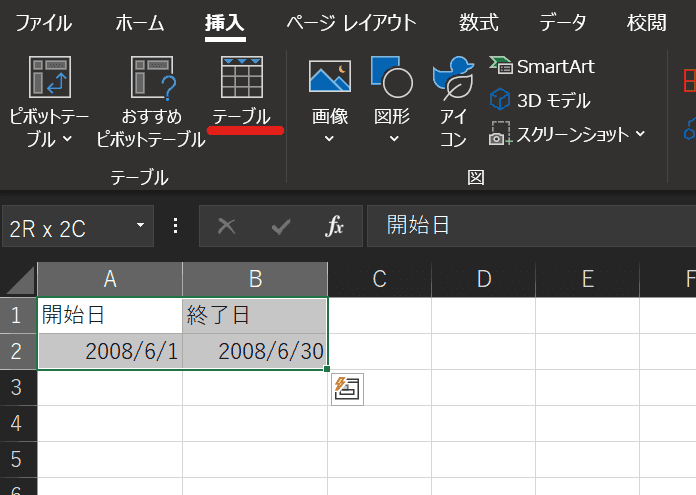Viewport: 696px width, 495px height.
Task: Open the 画像 (Pictures) insert icon
Action: tap(329, 78)
